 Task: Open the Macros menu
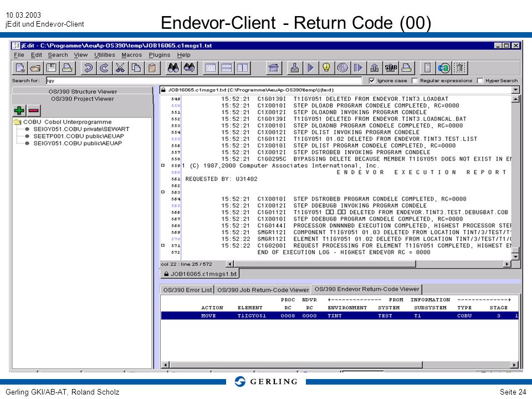[132, 55]
